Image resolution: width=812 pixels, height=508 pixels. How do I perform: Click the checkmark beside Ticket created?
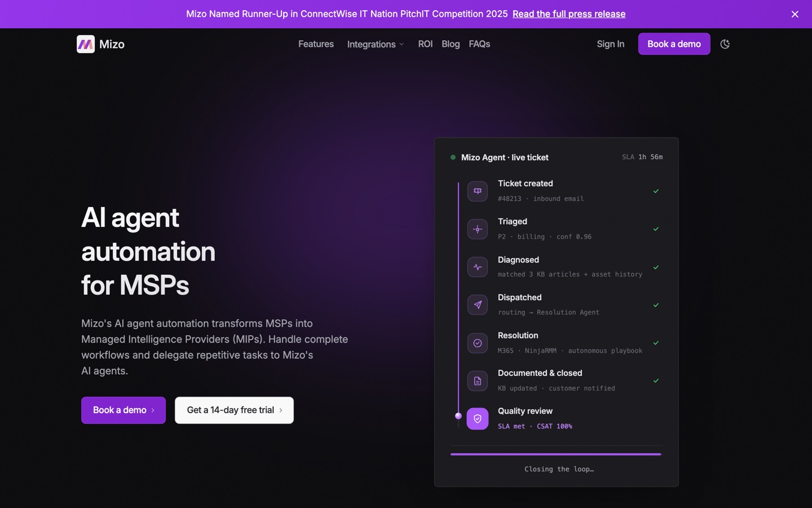pyautogui.click(x=656, y=191)
